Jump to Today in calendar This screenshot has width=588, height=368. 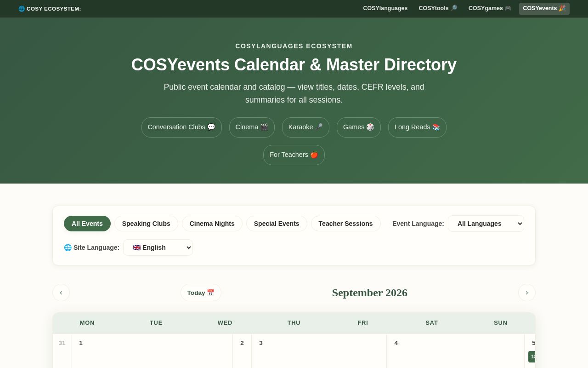201,293
